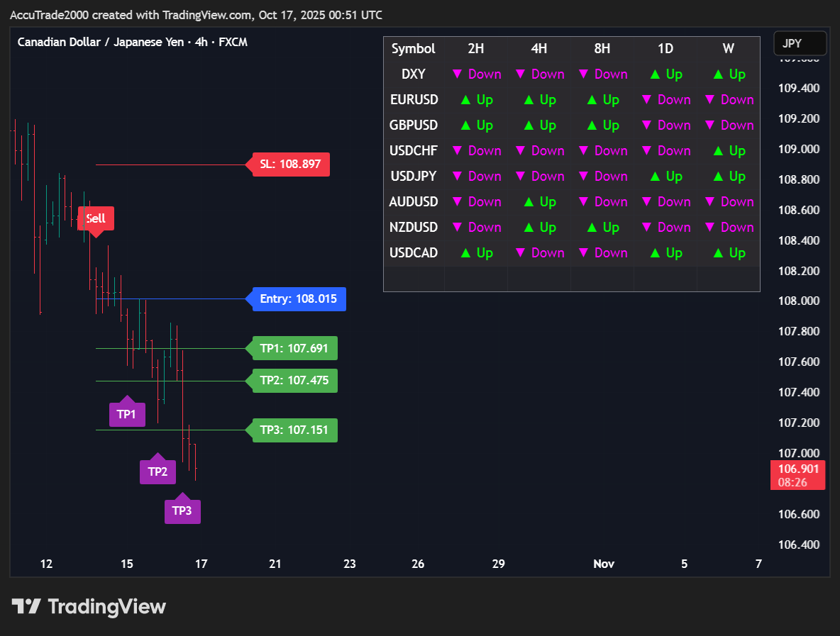Viewport: 840px width, 636px height.
Task: Click the green Up arrow for USDCAD 2H
Action: (x=476, y=253)
